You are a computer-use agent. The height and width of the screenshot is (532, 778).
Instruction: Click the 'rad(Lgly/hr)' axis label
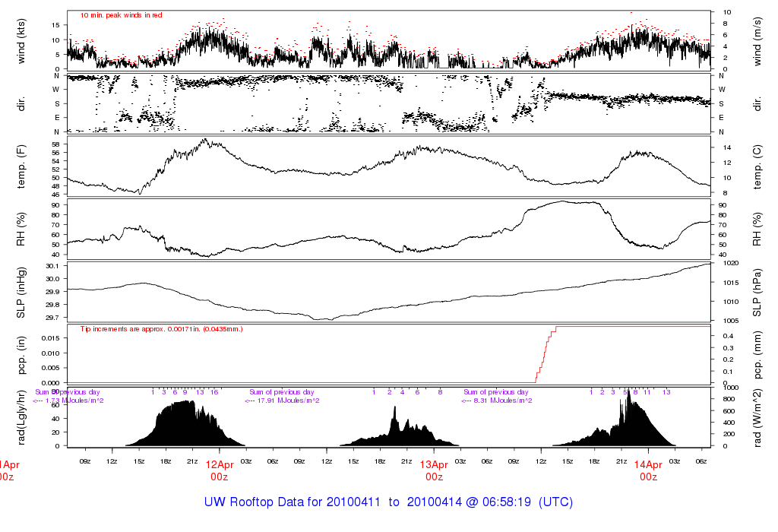pos(21,417)
